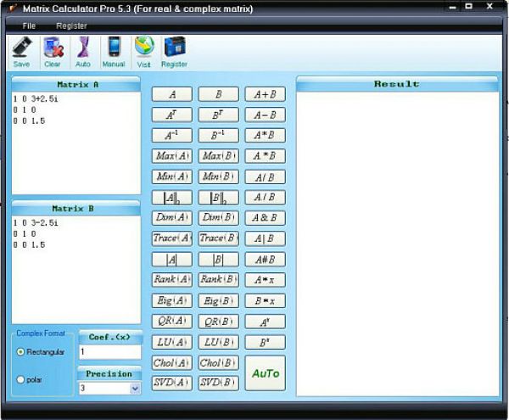The height and width of the screenshot is (420, 509).
Task: Click the Max(A) button
Action: coord(172,156)
